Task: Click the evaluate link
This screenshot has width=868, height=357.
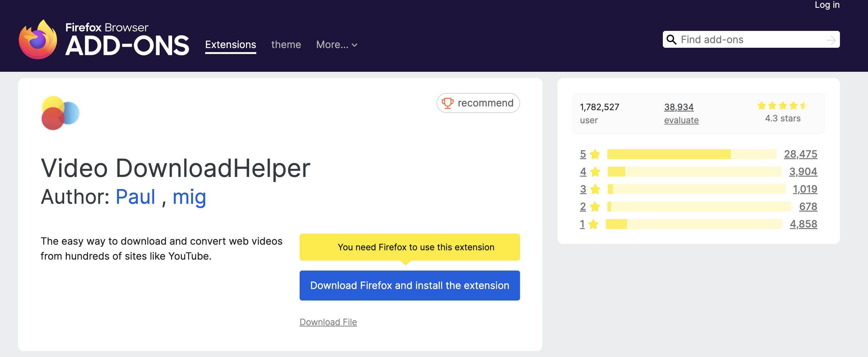Action: pos(681,120)
